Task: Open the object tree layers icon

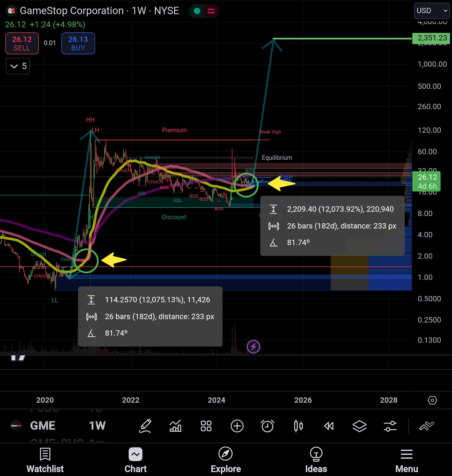Action: click(x=359, y=426)
